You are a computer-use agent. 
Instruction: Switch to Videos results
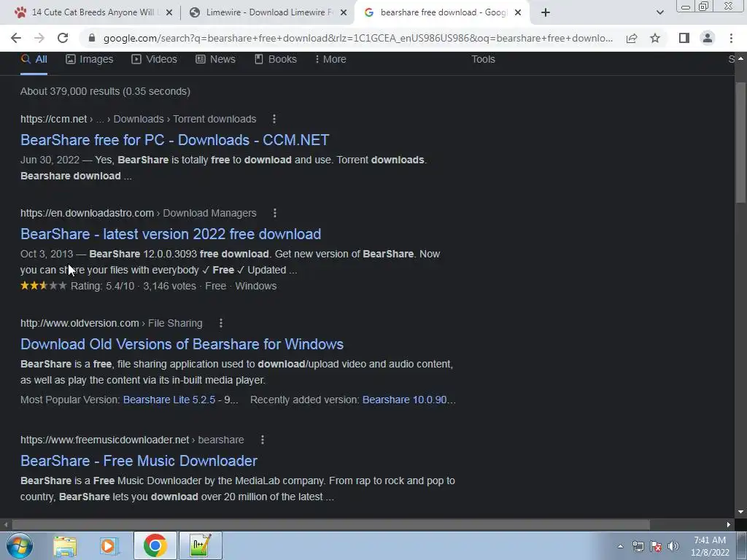pyautogui.click(x=155, y=60)
